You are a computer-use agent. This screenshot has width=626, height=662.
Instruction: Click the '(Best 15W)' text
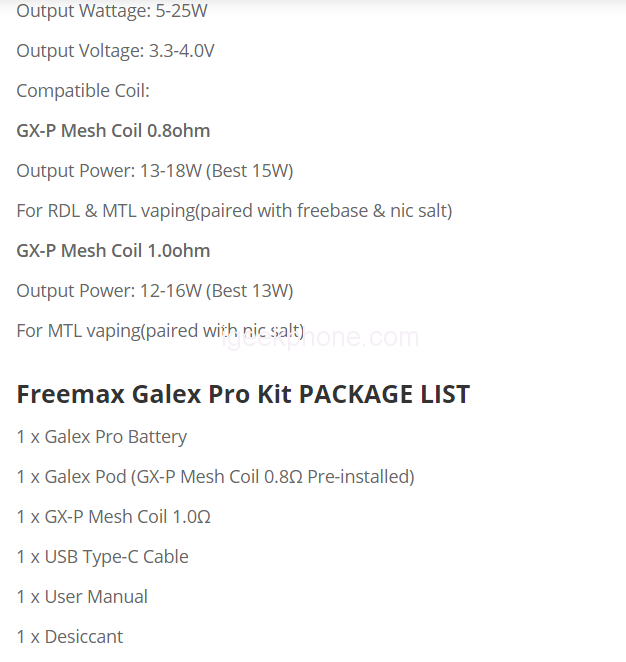(249, 171)
